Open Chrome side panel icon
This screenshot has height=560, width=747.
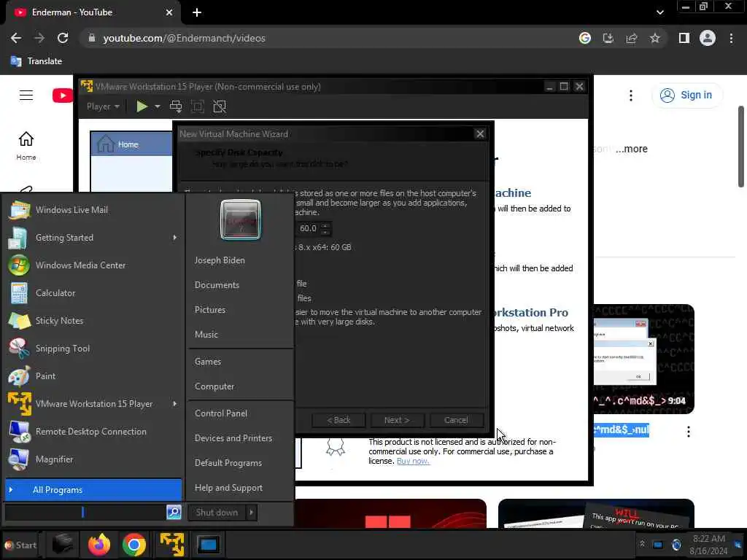(684, 38)
